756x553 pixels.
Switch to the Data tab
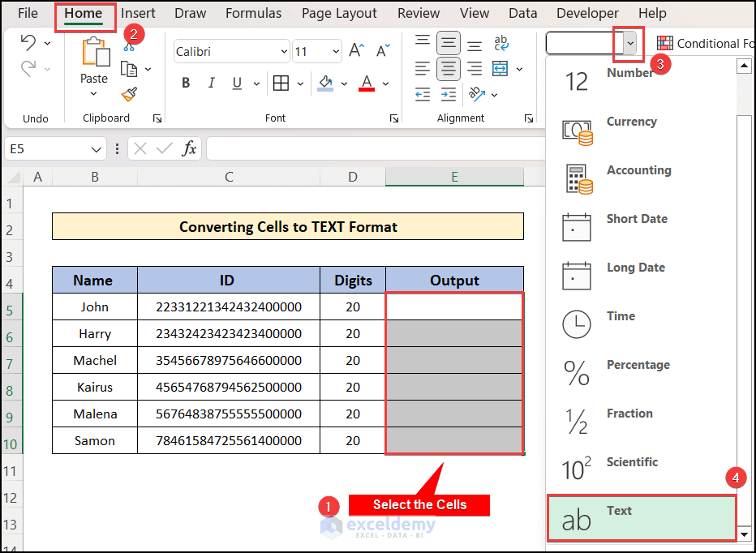(x=522, y=13)
